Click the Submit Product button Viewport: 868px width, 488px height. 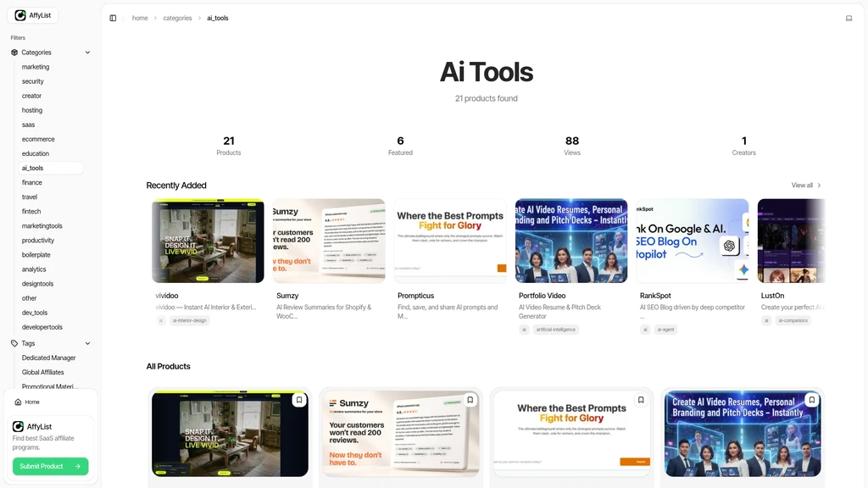(x=50, y=467)
